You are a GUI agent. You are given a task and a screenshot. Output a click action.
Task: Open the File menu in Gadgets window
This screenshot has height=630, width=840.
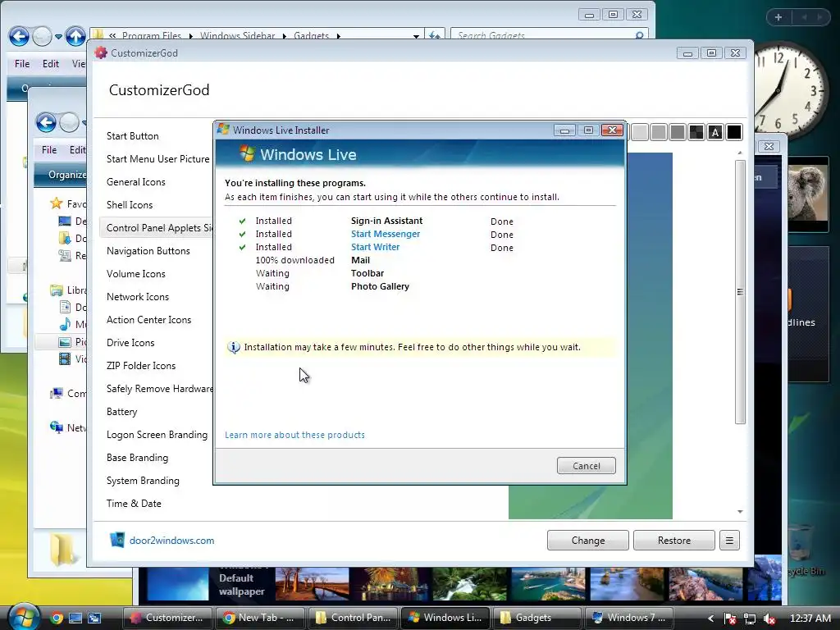pos(22,64)
